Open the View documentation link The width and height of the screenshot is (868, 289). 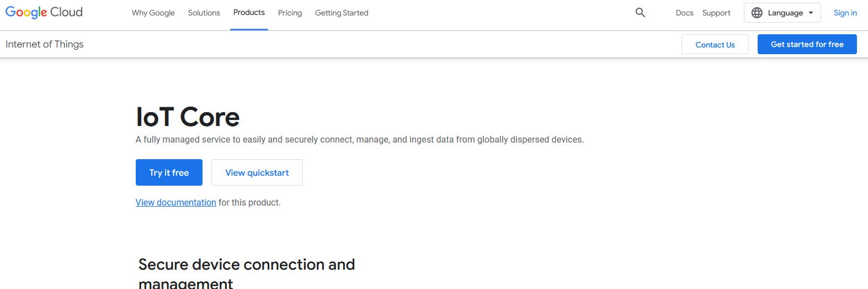[x=176, y=202]
